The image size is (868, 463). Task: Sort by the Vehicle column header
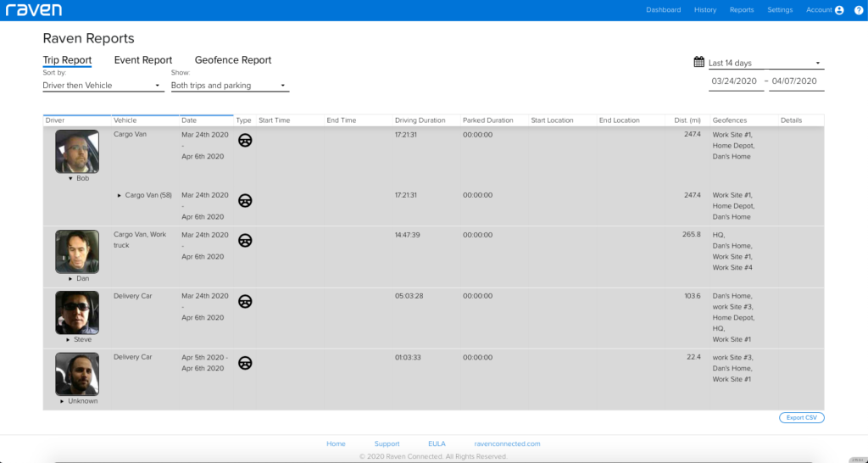coord(145,120)
